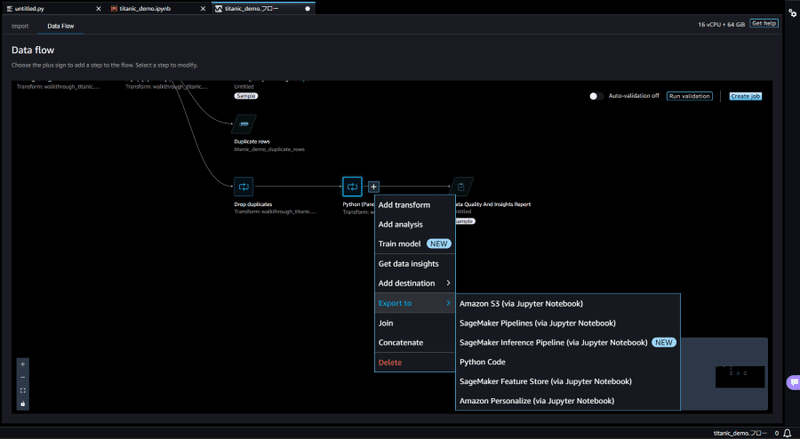Open the settings gear at top right
Screen dimensions: 800x439
click(792, 13)
